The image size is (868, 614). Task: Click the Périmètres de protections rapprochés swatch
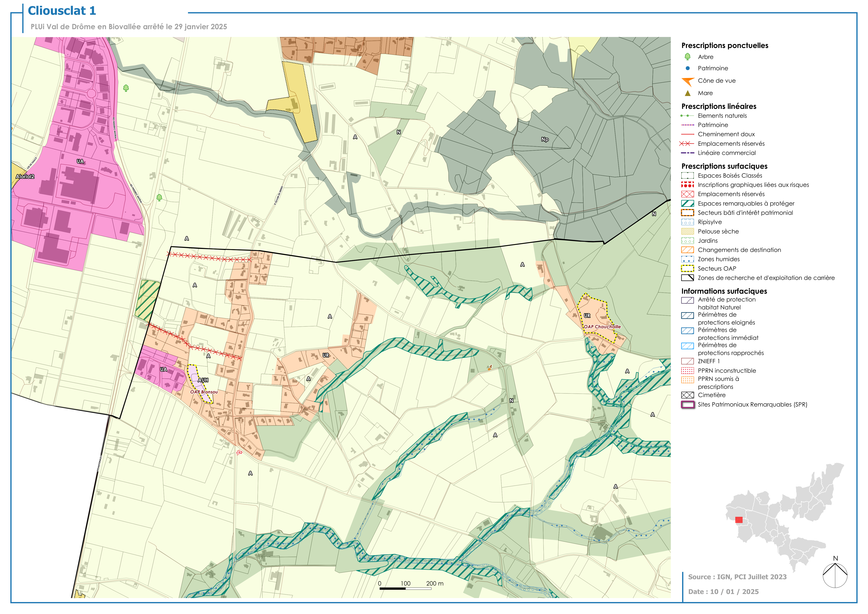tap(687, 346)
